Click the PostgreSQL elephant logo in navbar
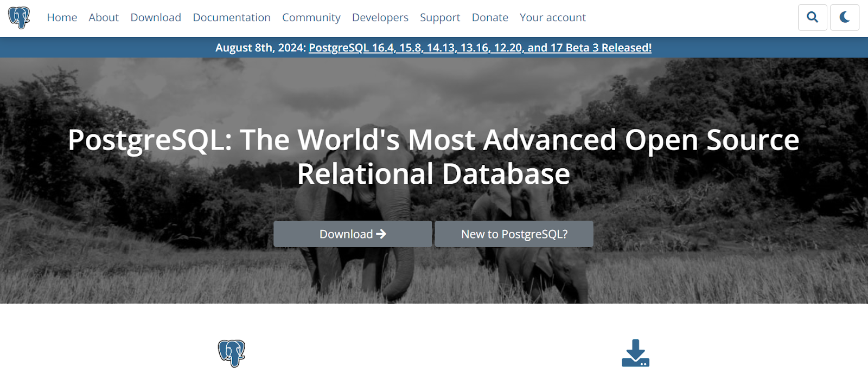 coord(19,17)
